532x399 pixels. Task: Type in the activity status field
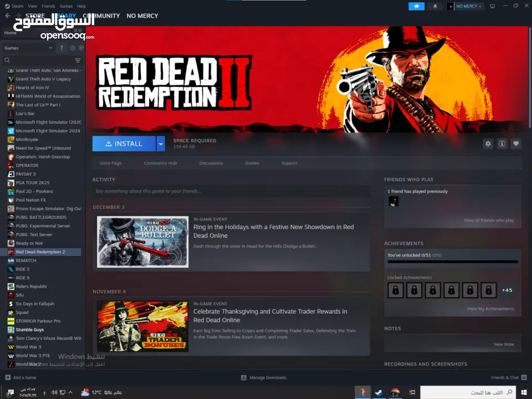(x=231, y=191)
